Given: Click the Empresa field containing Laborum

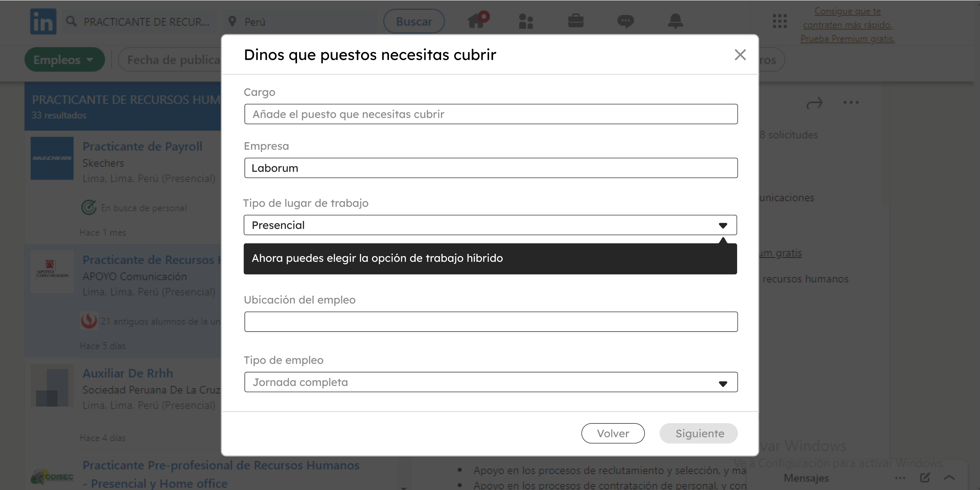Looking at the screenshot, I should pyautogui.click(x=491, y=168).
